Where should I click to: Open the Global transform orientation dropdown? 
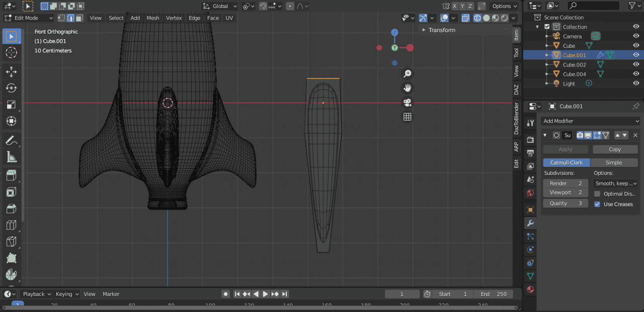pyautogui.click(x=219, y=6)
